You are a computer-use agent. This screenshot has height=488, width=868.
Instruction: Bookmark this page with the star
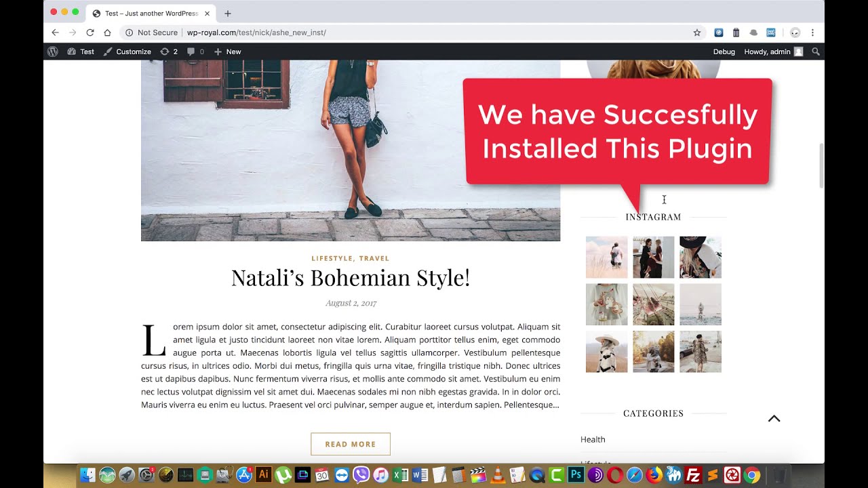696,33
